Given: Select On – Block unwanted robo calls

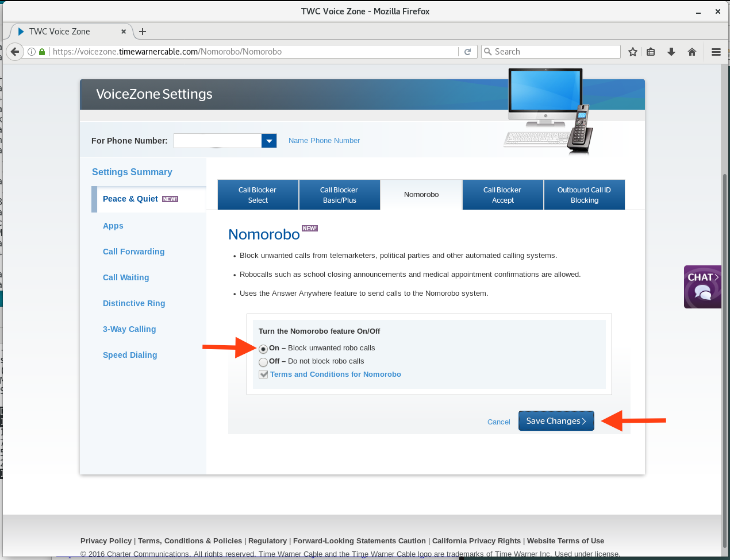Looking at the screenshot, I should click(263, 349).
